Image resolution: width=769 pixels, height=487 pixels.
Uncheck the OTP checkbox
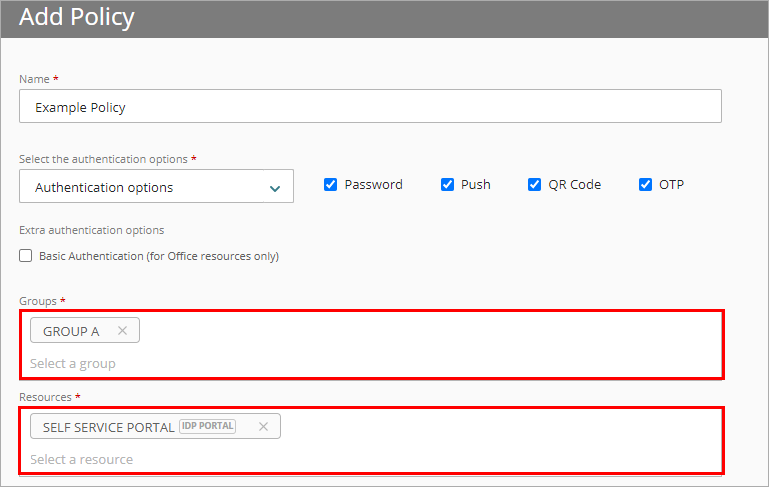click(x=645, y=185)
